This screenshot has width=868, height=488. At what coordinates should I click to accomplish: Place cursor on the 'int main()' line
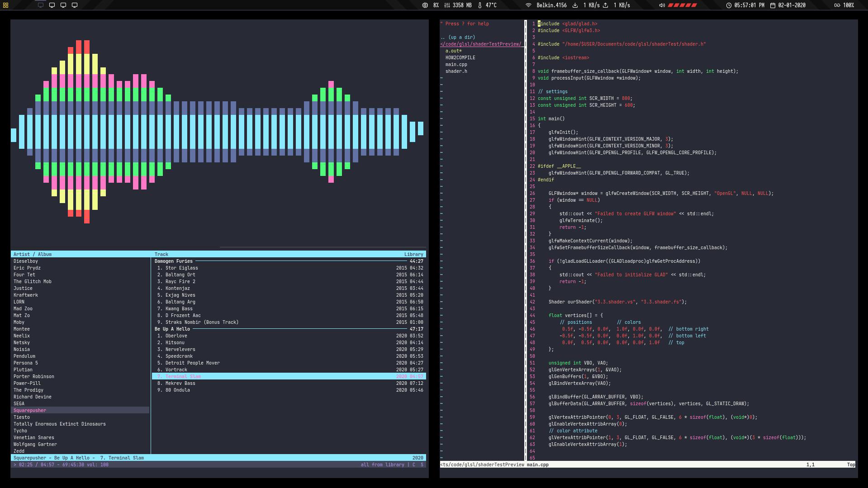(551, 118)
